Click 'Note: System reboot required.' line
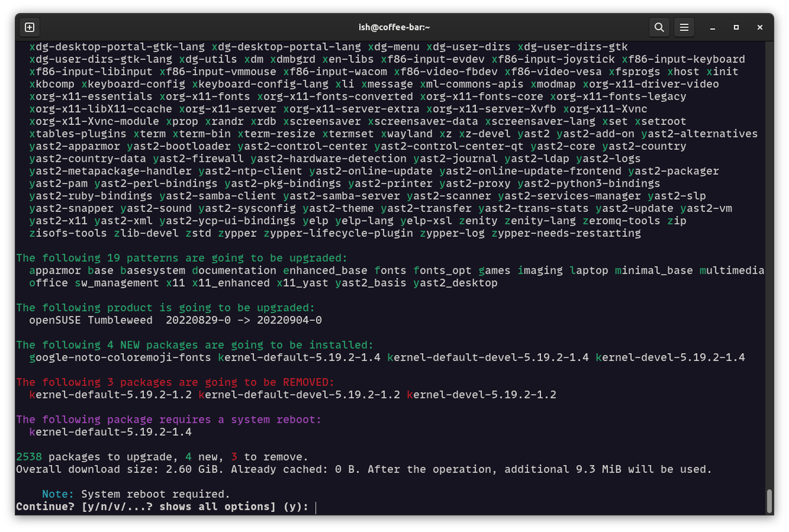Screen dimensions: 789x532 [136, 494]
